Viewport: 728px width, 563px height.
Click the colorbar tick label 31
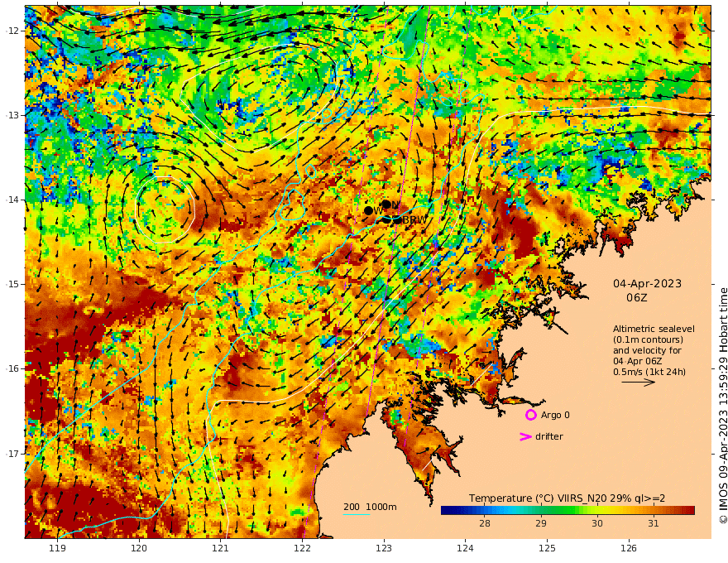(x=654, y=523)
